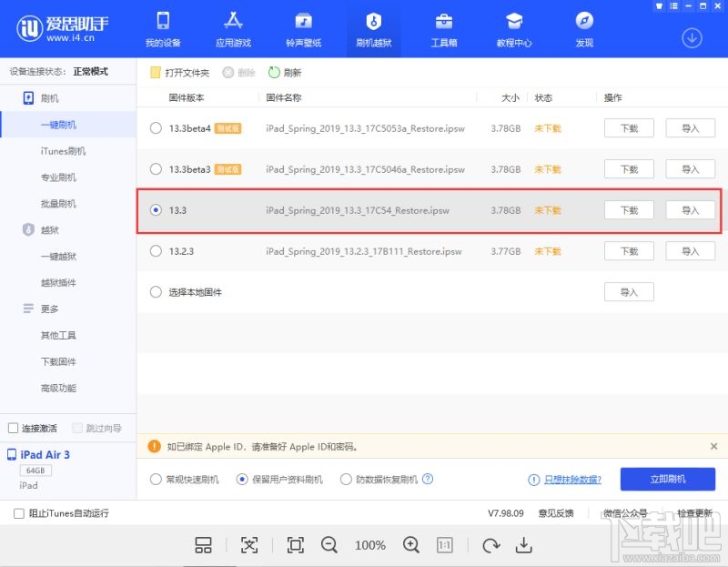Click the 刷新 refresh button
This screenshot has width=728, height=567.
[x=285, y=73]
